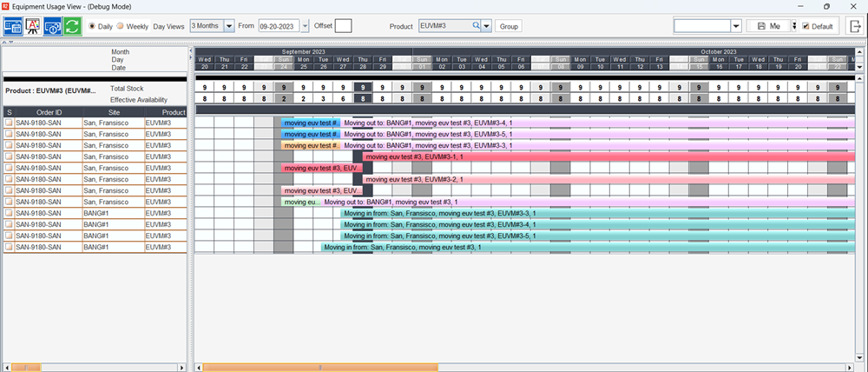Click the Offset input box

coord(344,26)
